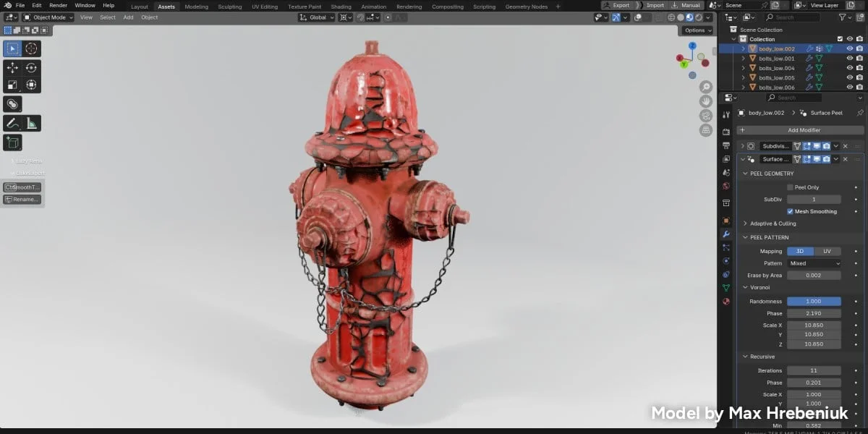Open the Pattern dropdown set to Mixed
Screen dimensions: 868x434
point(814,263)
